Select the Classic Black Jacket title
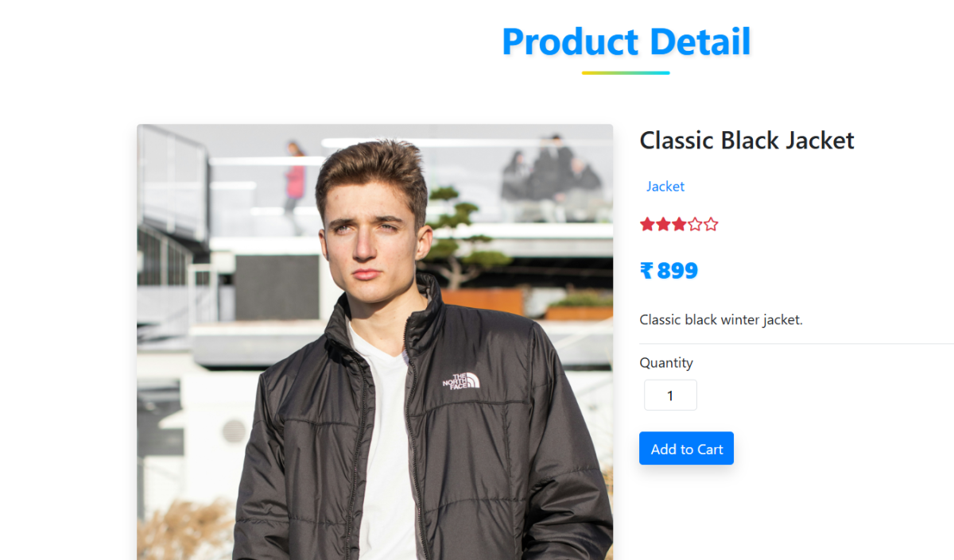 [747, 141]
